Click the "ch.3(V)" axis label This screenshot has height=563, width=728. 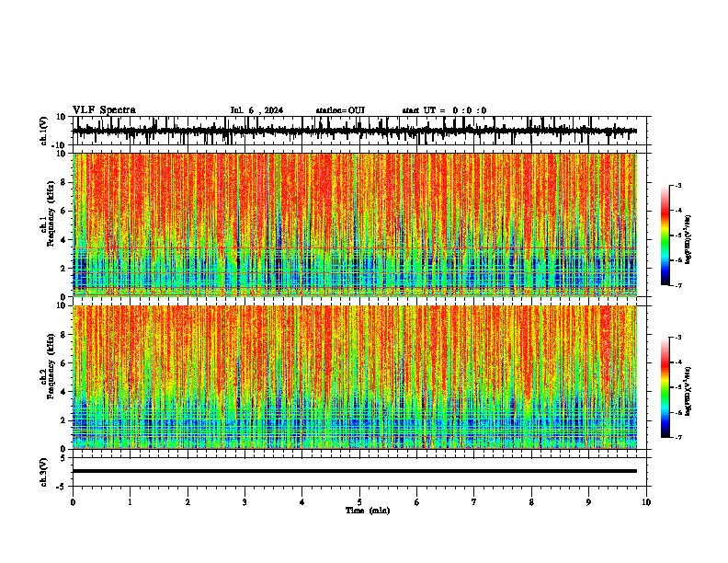click(44, 472)
